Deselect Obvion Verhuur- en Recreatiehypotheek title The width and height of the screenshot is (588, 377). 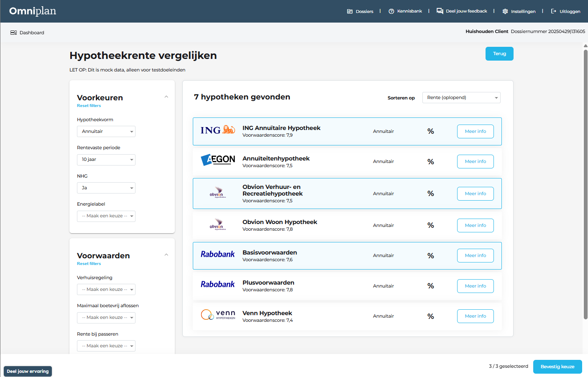273,190
